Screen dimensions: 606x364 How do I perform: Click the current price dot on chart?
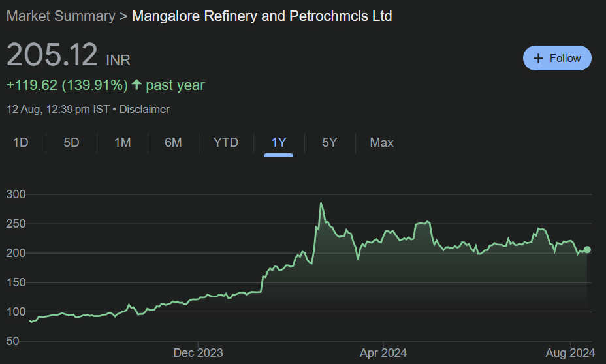point(587,250)
